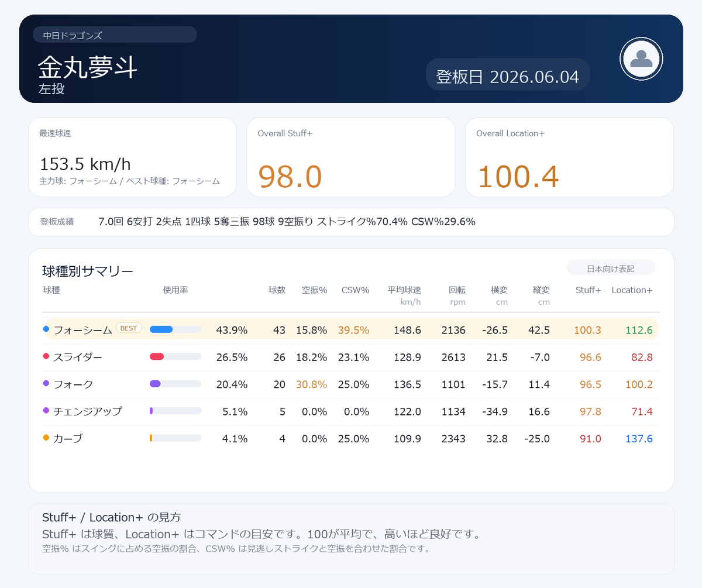Click the Stuff+ / Location+ の見方 heading
This screenshot has height=588, width=702.
coord(111,517)
